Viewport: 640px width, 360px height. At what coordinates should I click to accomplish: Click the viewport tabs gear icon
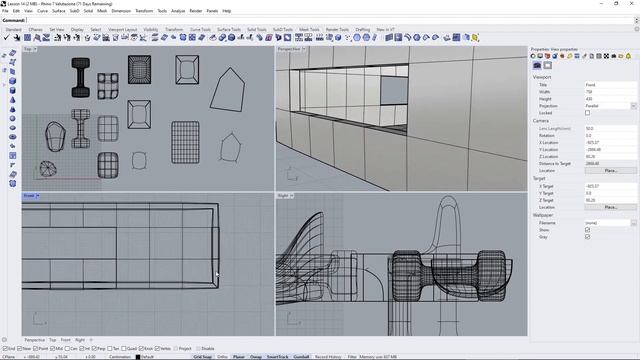pyautogui.click(x=4, y=340)
